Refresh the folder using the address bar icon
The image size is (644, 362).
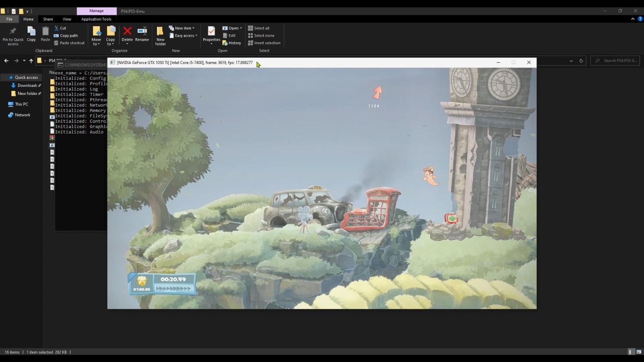click(x=581, y=61)
